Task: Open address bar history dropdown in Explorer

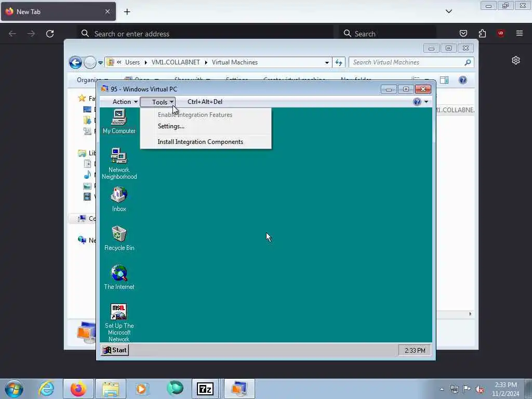Action: (x=327, y=62)
